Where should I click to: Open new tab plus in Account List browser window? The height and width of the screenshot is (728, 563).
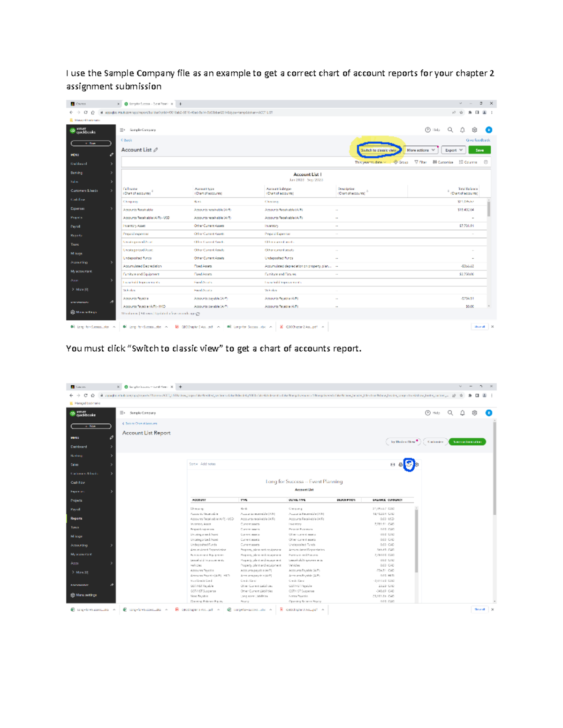pos(180,104)
